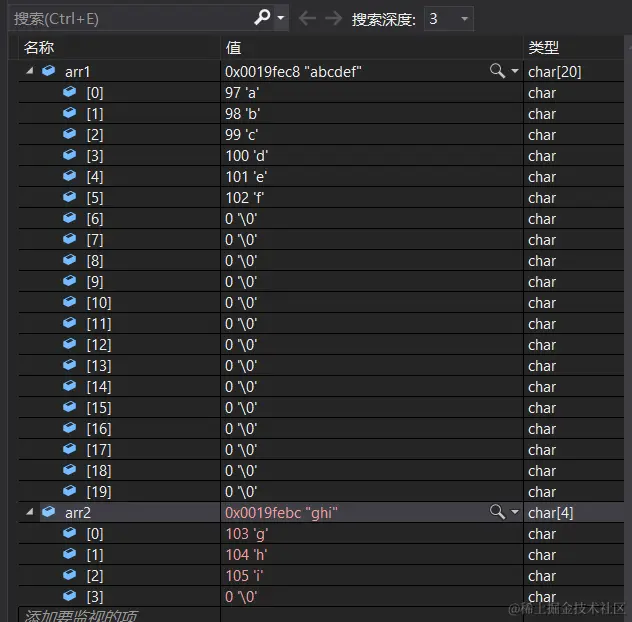
Task: Click the cube icon of the 105 'i' row
Action: 69,574
